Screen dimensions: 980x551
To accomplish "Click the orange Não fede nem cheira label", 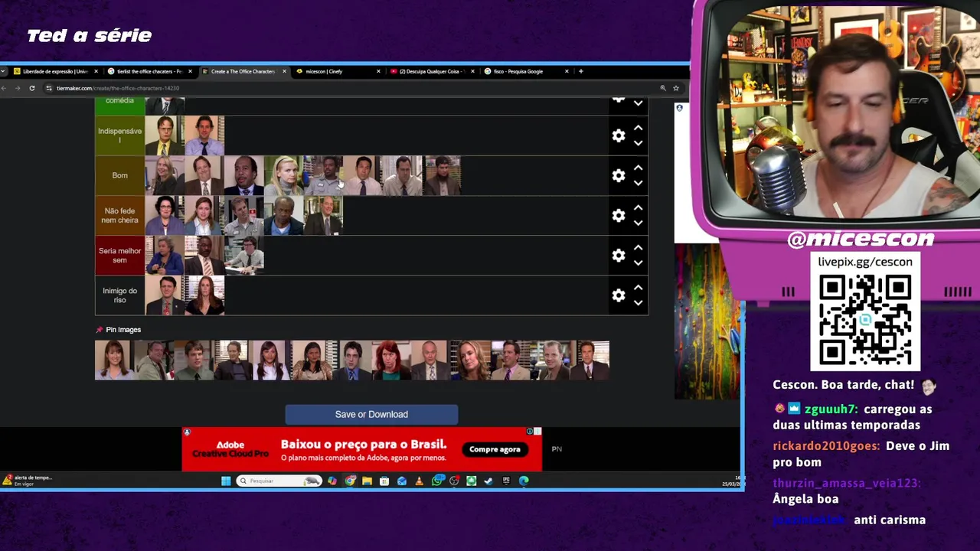I will tap(119, 215).
